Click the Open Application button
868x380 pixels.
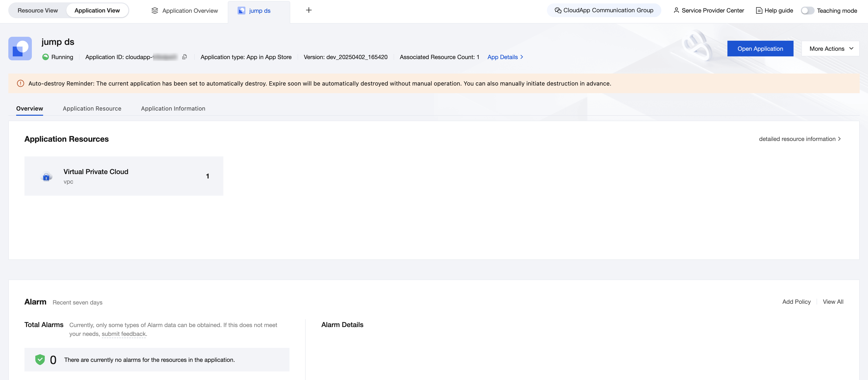760,49
